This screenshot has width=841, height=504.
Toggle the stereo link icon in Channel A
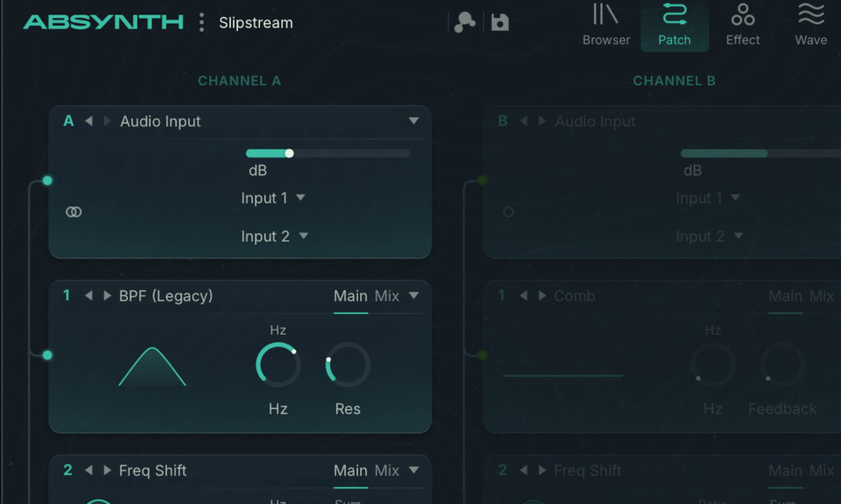click(74, 212)
